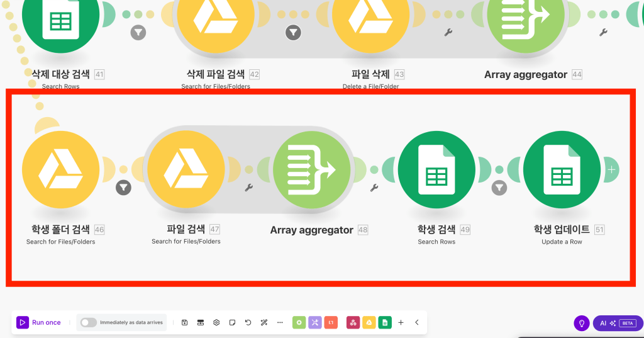Screen dimensions: 644x338
Task: Open the green Tools favorites icon
Action: [x=299, y=323]
